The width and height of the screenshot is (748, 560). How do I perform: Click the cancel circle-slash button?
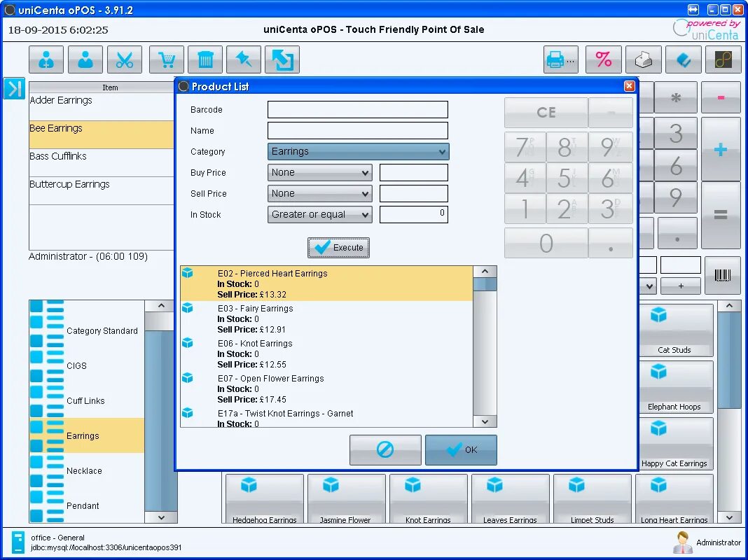pyautogui.click(x=385, y=449)
